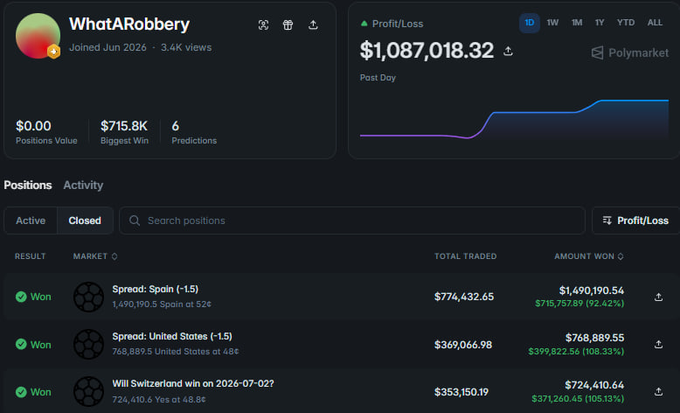
Task: Click the Spain spread soccer ball icon
Action: pyautogui.click(x=88, y=297)
